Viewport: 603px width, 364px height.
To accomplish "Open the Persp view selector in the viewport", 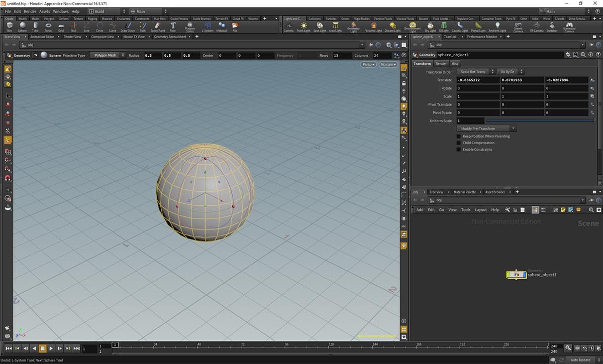I will 369,64.
